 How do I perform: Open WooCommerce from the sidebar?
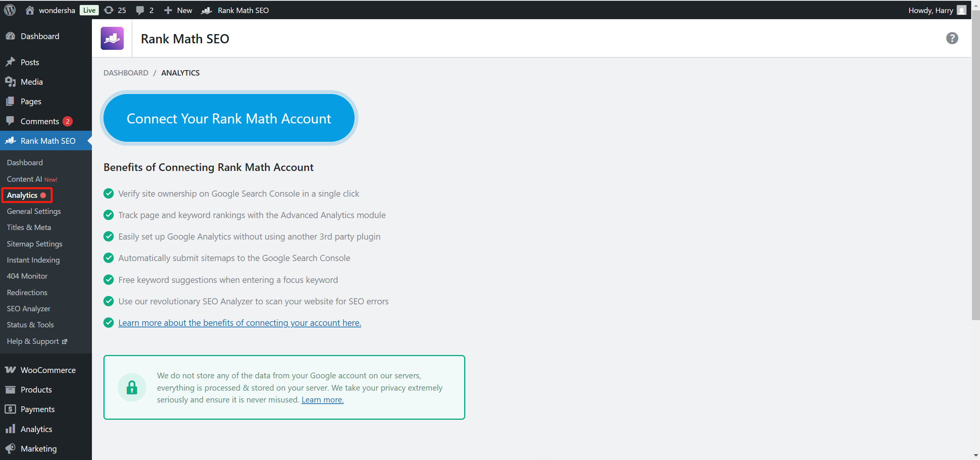[48, 370]
